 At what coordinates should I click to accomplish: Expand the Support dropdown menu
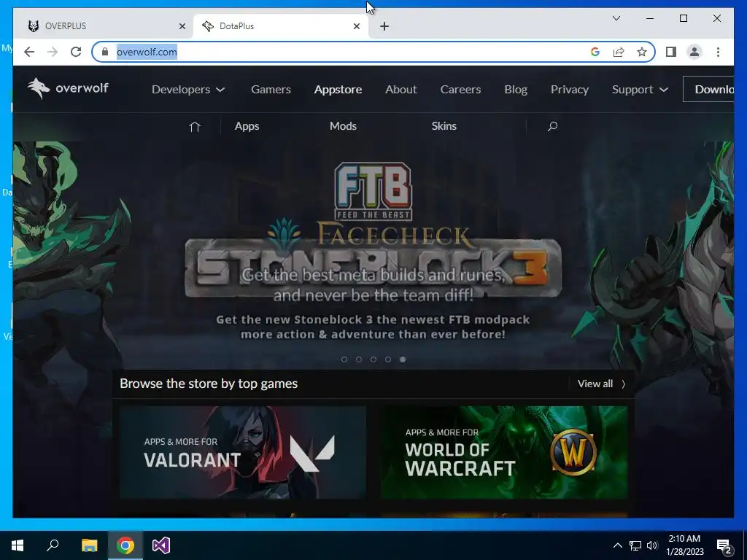pyautogui.click(x=640, y=89)
